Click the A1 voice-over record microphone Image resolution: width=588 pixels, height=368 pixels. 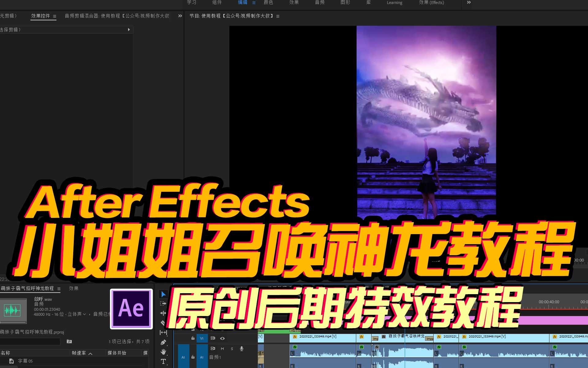pyautogui.click(x=242, y=349)
